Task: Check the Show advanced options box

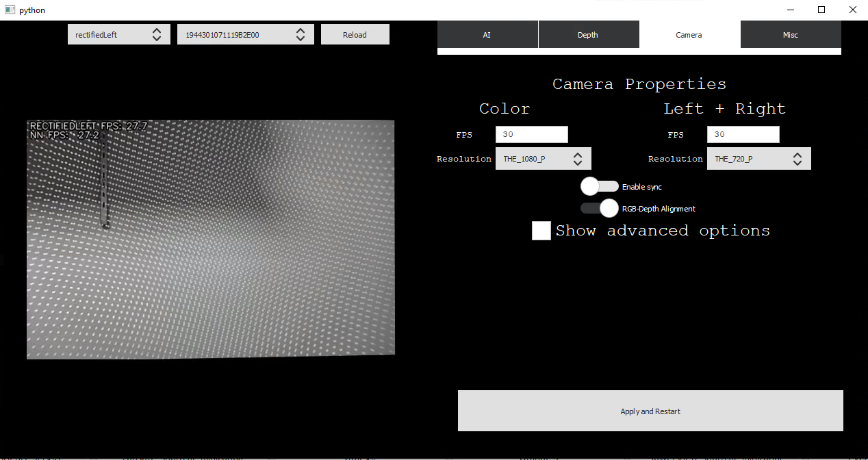Action: click(x=541, y=231)
